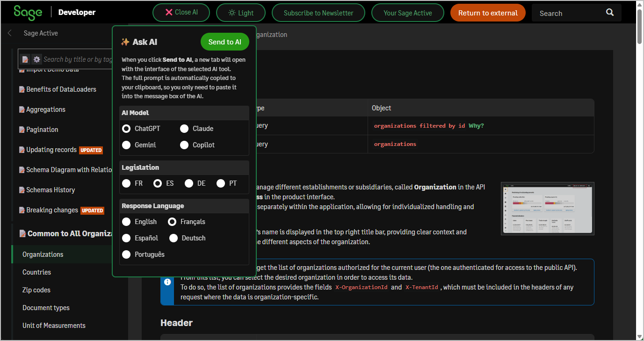Open the Breaking changes page

[52, 210]
